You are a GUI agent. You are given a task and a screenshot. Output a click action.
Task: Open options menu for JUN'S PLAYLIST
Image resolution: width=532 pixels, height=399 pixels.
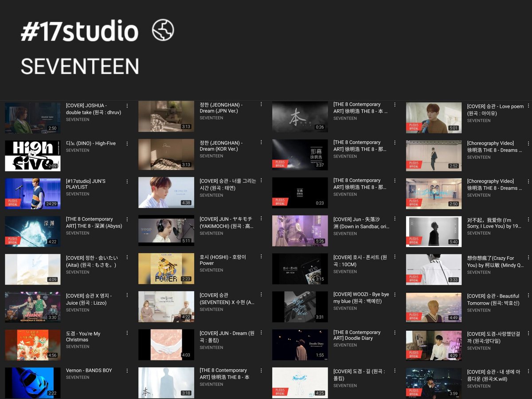127,182
